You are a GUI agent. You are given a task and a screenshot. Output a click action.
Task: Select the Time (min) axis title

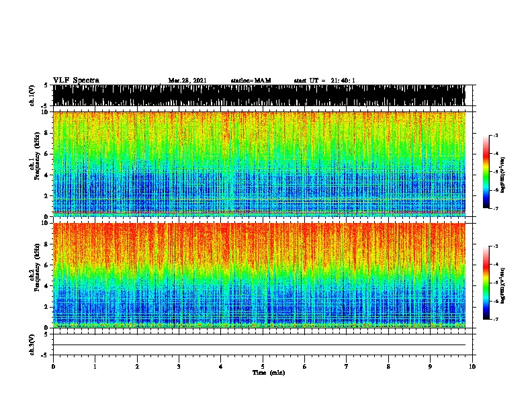269,373
